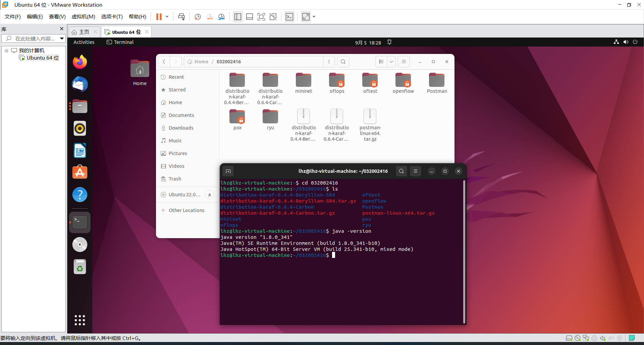The width and height of the screenshot is (644, 345).
Task: Open the Terminal hamburger menu
Action: pos(415,171)
